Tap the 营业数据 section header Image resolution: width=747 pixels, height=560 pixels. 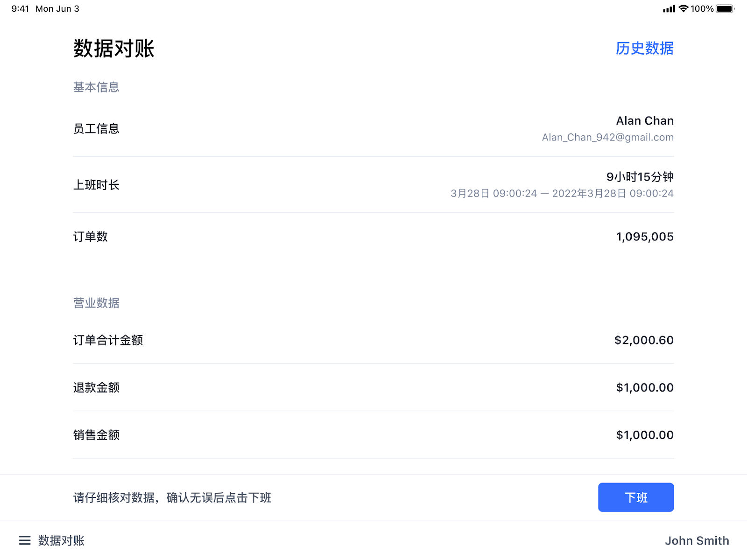(96, 303)
